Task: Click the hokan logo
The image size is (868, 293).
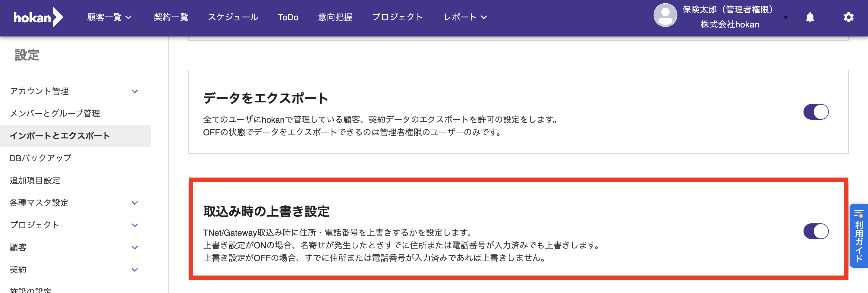Action: coord(38,17)
